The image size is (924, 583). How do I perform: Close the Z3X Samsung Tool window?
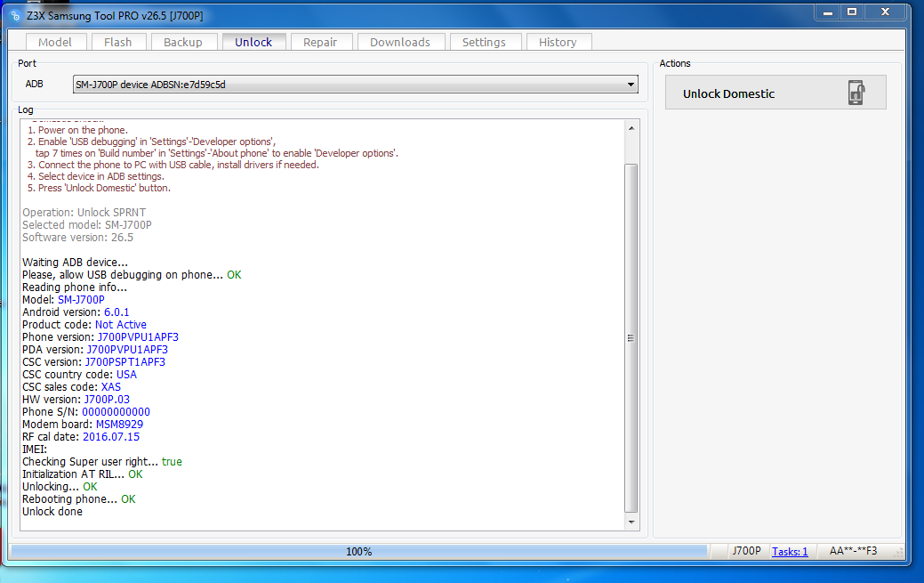tap(885, 12)
